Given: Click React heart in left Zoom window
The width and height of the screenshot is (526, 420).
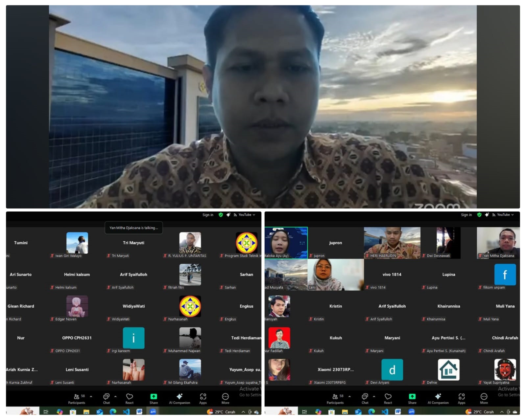Looking at the screenshot, I should 130,399.
